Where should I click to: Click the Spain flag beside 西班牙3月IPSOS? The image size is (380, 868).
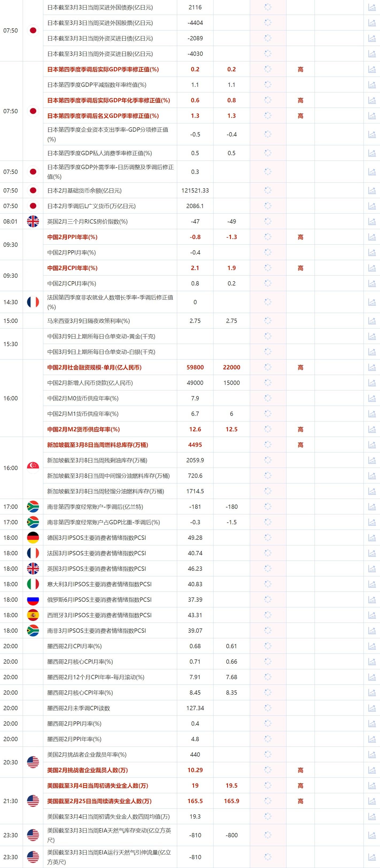pyautogui.click(x=33, y=615)
